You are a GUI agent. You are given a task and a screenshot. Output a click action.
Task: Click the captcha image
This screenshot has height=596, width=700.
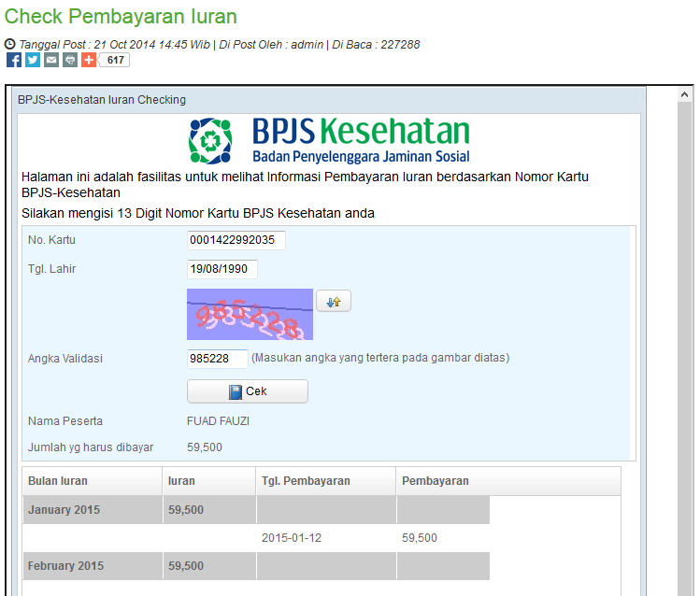click(x=250, y=315)
